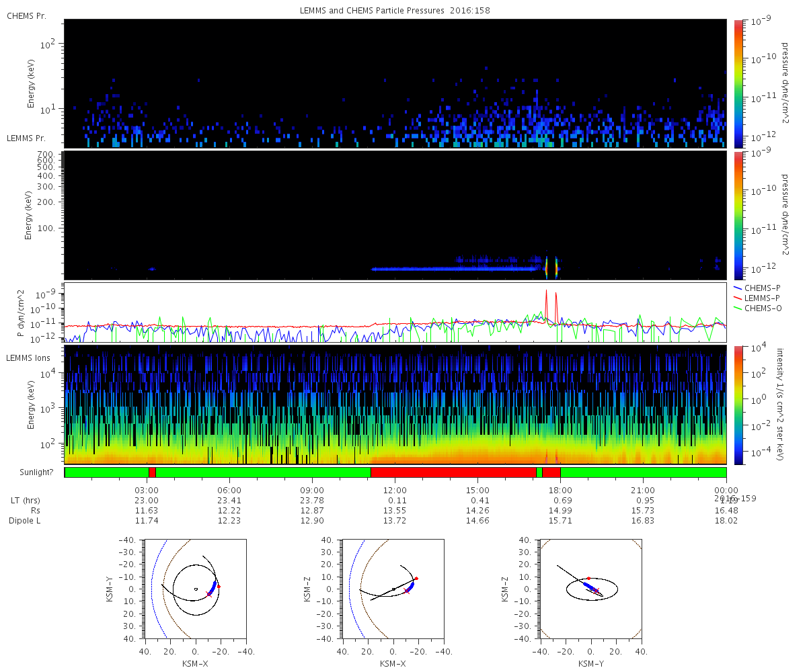Image resolution: width=807 pixels, height=672 pixels.
Task: Click the Dipole L row label
Action: point(26,521)
